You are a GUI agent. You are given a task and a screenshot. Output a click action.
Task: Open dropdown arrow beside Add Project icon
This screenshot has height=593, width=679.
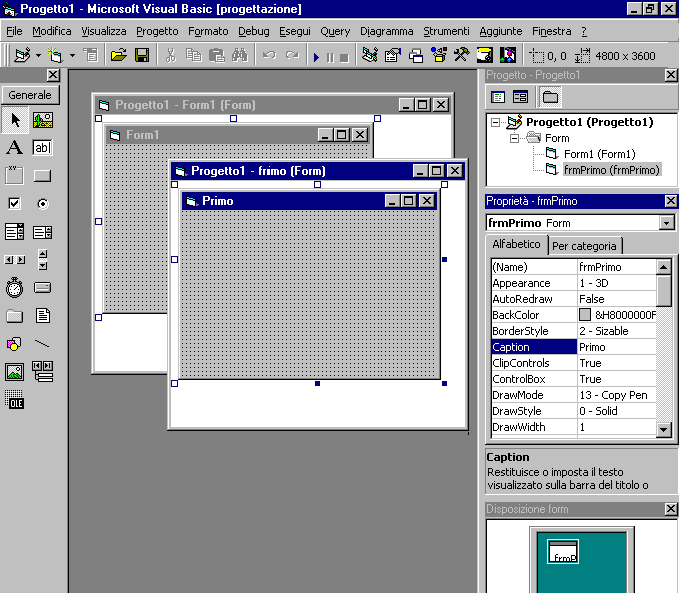[39, 55]
